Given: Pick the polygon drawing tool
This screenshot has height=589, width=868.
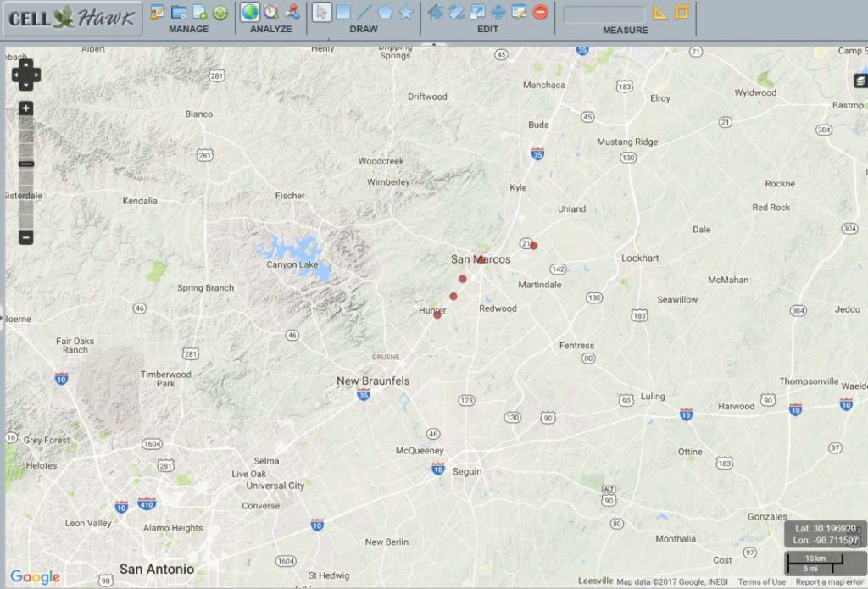Looking at the screenshot, I should click(x=387, y=12).
